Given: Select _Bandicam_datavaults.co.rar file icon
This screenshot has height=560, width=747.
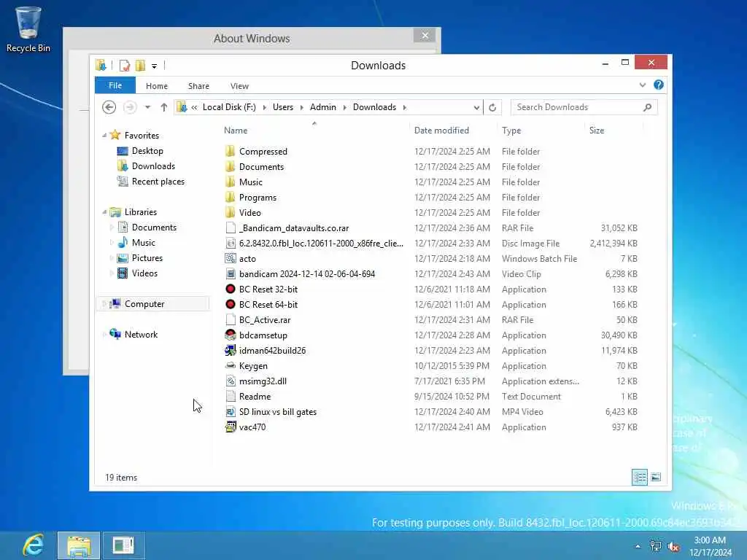Looking at the screenshot, I should (231, 227).
